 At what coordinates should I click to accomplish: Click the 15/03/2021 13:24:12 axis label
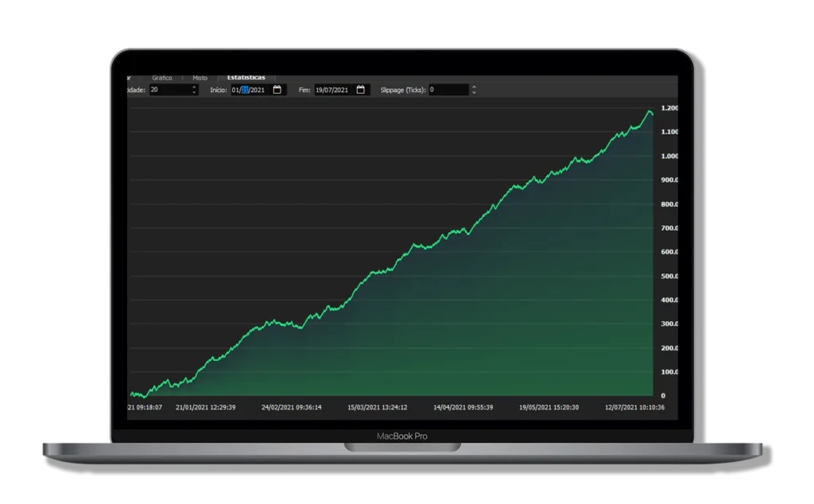[x=378, y=407]
